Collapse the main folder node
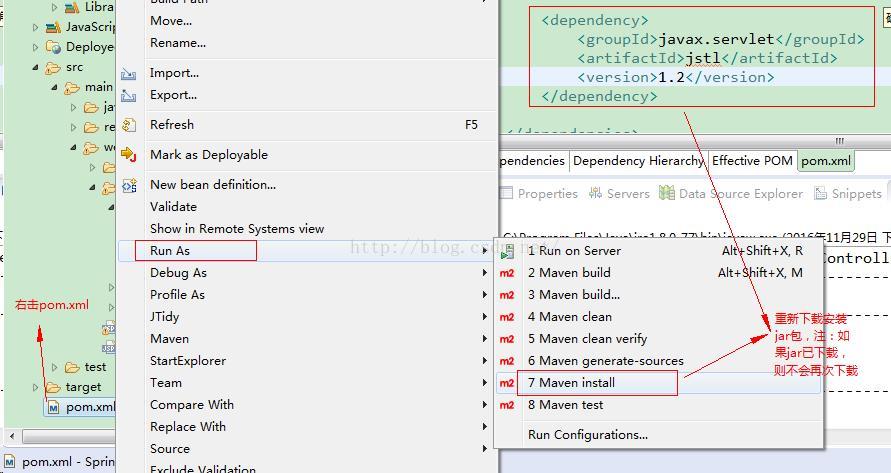The height and width of the screenshot is (473, 891). [54, 88]
